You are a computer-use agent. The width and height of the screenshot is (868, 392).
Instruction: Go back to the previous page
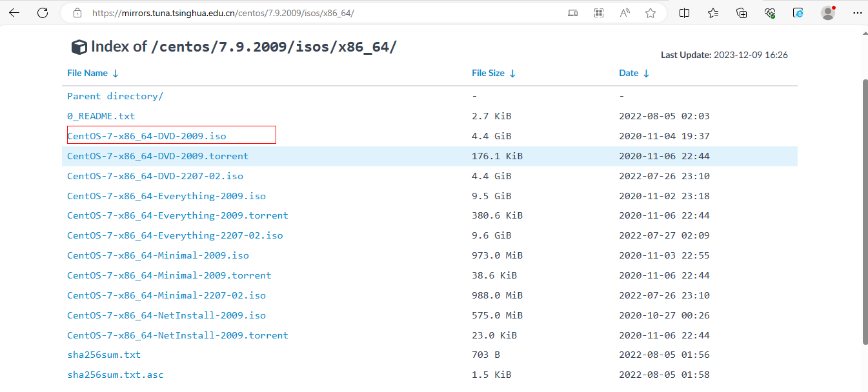[14, 13]
